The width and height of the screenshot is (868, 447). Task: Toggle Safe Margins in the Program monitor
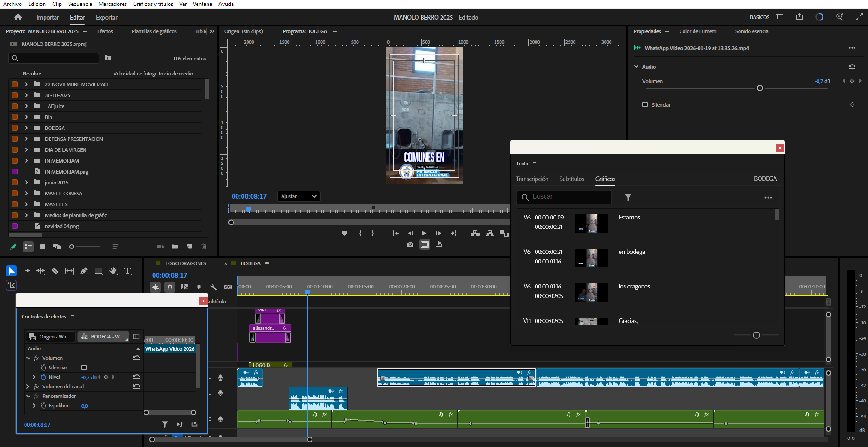[425, 244]
